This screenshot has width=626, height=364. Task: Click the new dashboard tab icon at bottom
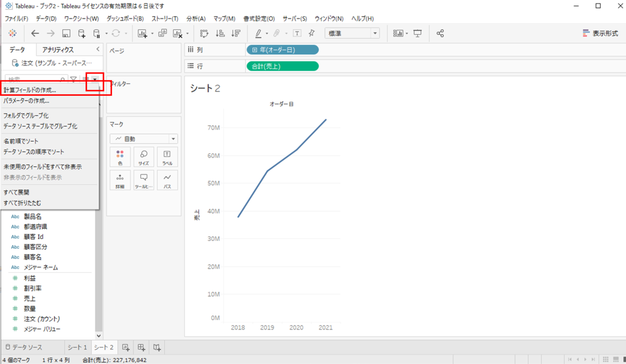point(141,347)
